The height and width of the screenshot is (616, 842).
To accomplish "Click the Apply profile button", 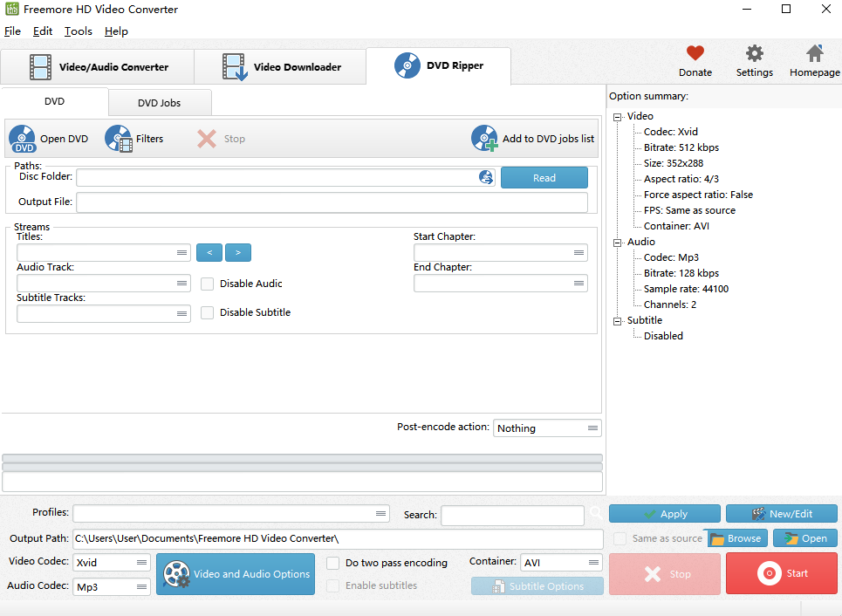I will coord(664,513).
